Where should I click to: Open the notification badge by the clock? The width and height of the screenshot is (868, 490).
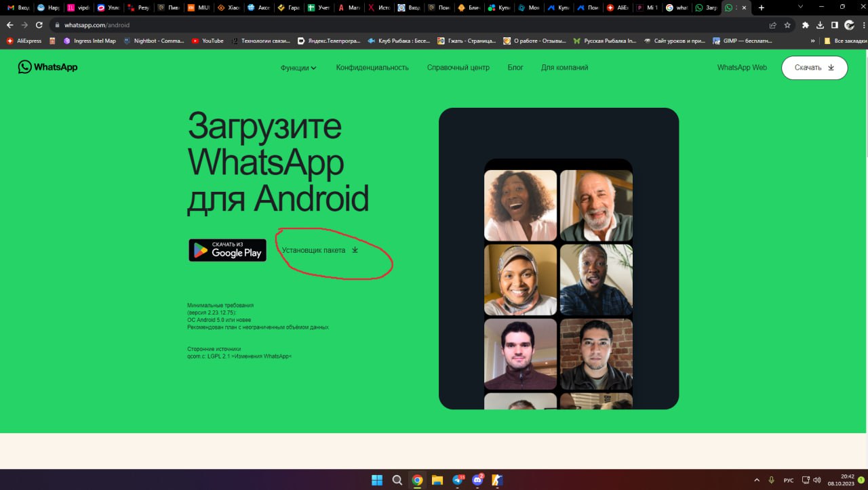coord(861,480)
